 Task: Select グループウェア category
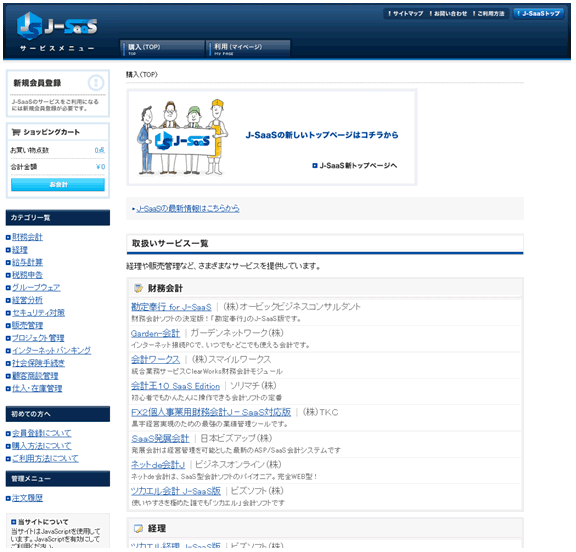click(x=36, y=288)
